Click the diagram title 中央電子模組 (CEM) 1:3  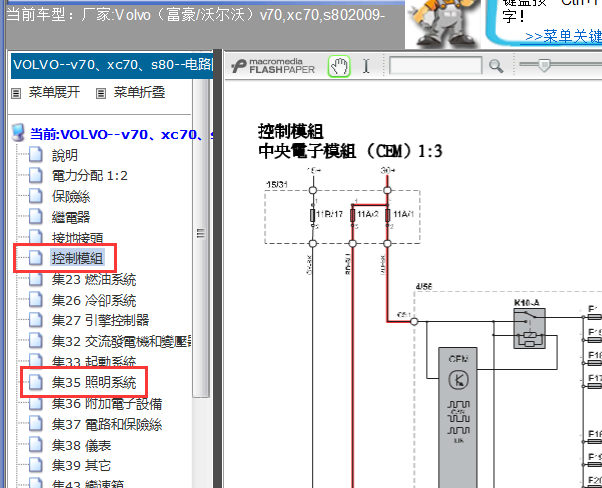coord(350,151)
